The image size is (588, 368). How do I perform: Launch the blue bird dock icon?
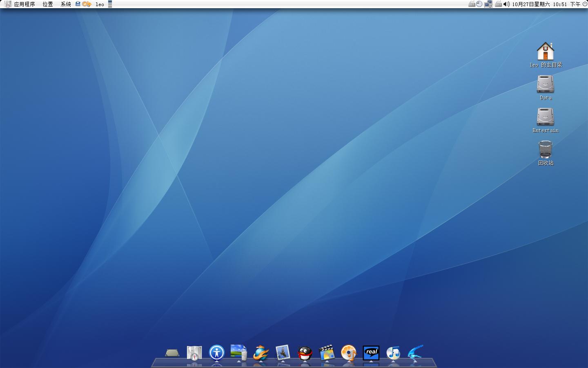point(415,352)
